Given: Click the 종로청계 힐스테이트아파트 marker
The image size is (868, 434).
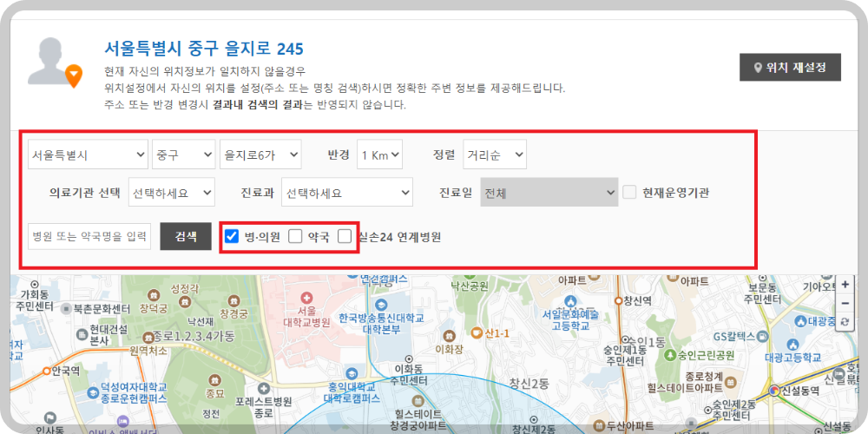Looking at the screenshot, I should (731, 383).
